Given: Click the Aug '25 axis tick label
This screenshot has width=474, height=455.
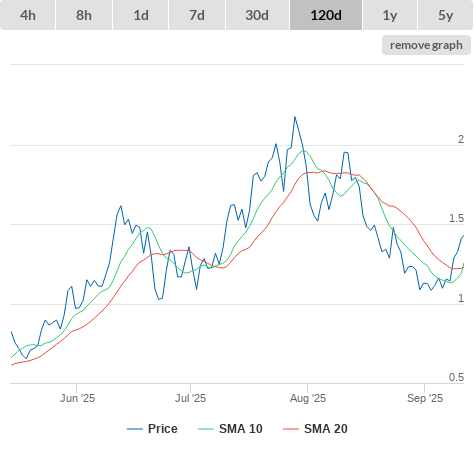Looking at the screenshot, I should tap(308, 398).
